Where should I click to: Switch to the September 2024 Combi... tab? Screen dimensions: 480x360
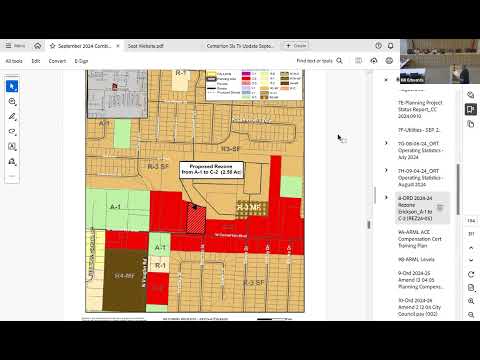click(84, 46)
